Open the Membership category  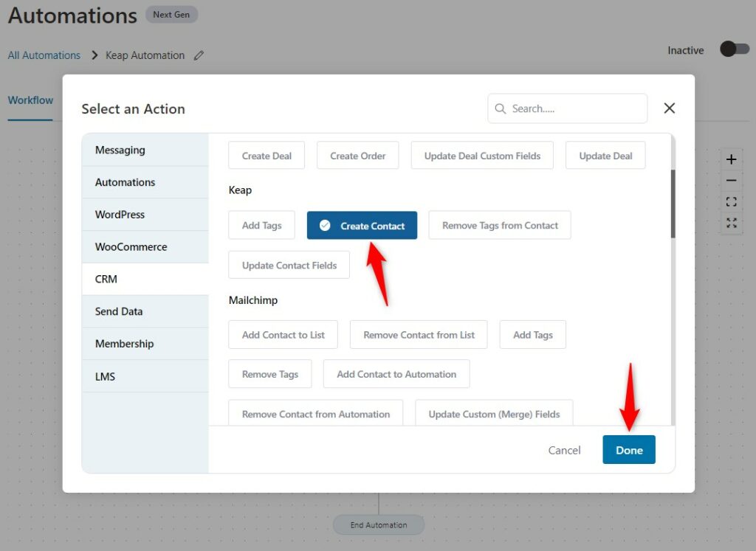pos(145,344)
